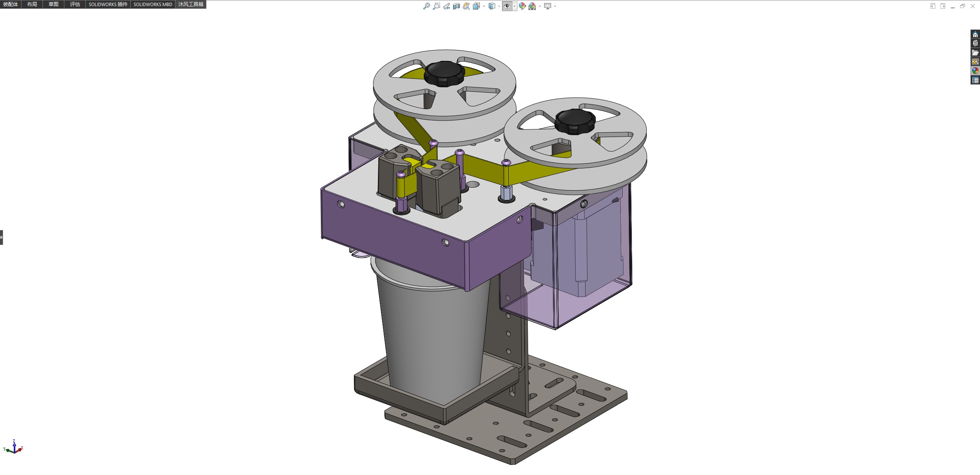Image resolution: width=980 pixels, height=475 pixels.
Task: Switch to the 装配体 tab
Action: point(11,4)
